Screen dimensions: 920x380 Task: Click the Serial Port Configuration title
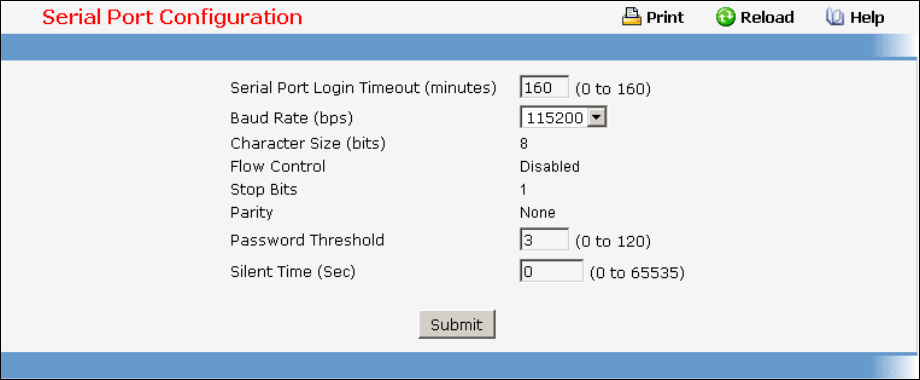[x=172, y=17]
